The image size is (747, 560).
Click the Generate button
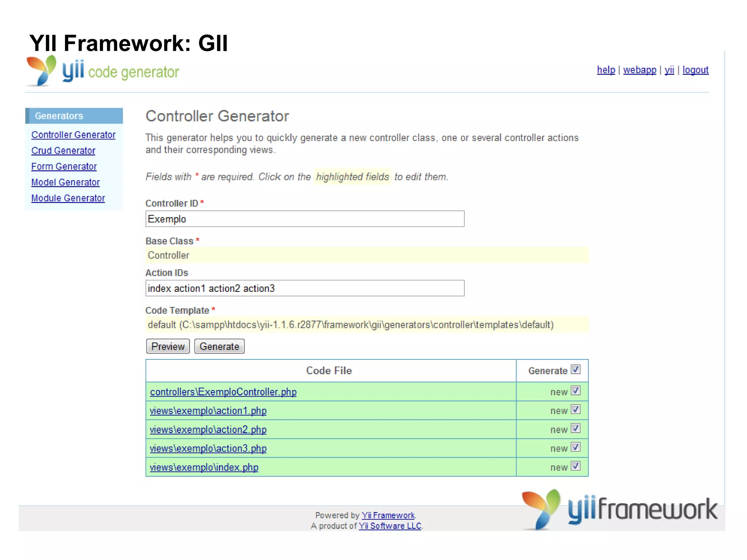click(219, 346)
